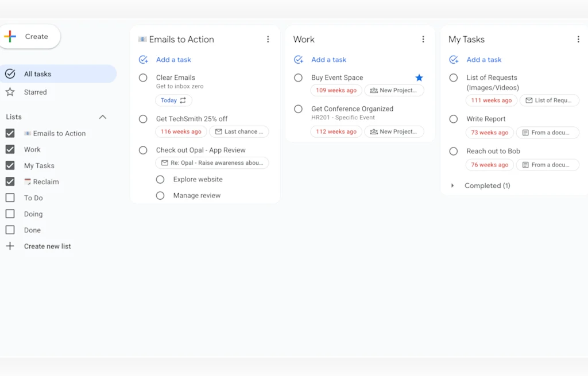
Task: Click the Add a task icon in My Tasks
Action: (x=453, y=60)
